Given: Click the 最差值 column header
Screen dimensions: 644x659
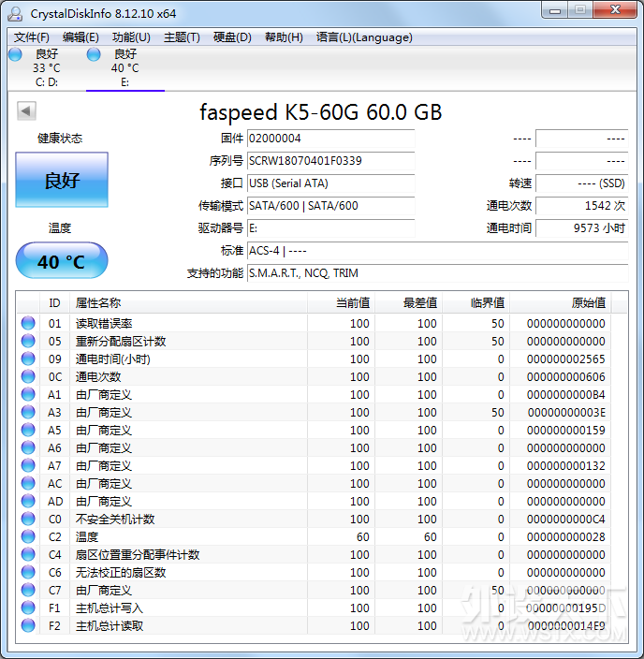Looking at the screenshot, I should (408, 303).
